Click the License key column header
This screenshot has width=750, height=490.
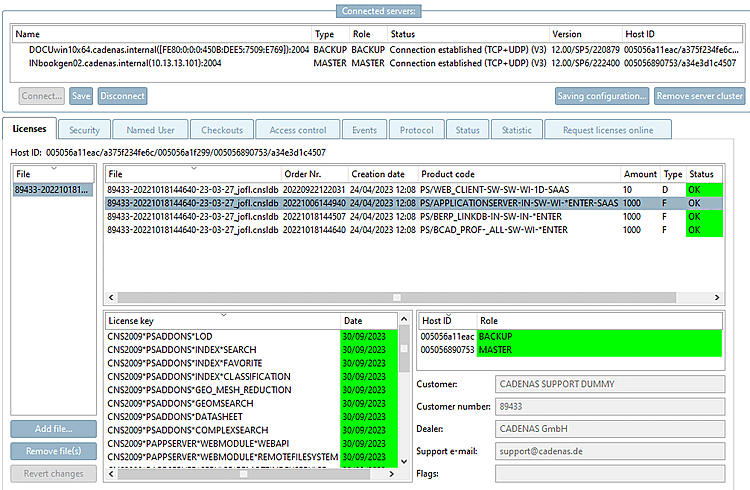click(222, 321)
